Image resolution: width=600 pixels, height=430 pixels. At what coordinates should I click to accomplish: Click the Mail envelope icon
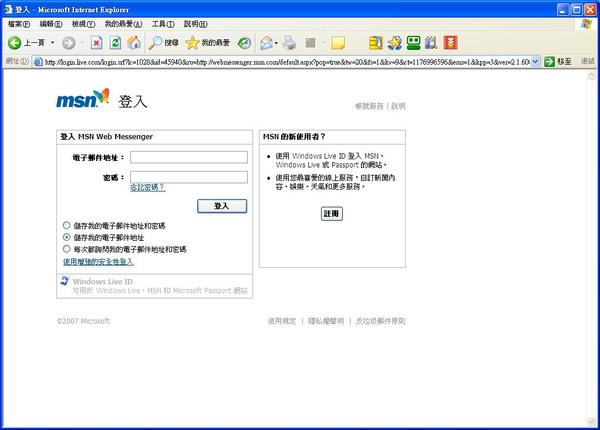[266, 43]
